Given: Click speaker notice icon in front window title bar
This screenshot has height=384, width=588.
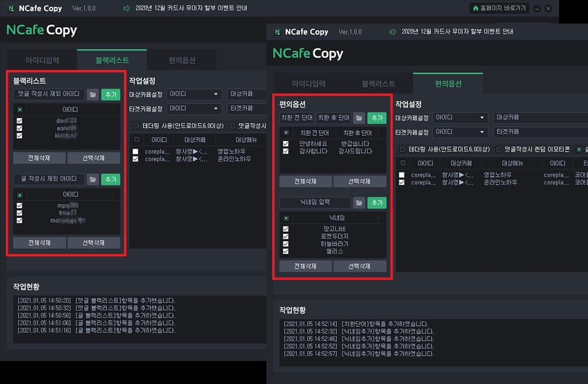Looking at the screenshot, I should 393,32.
